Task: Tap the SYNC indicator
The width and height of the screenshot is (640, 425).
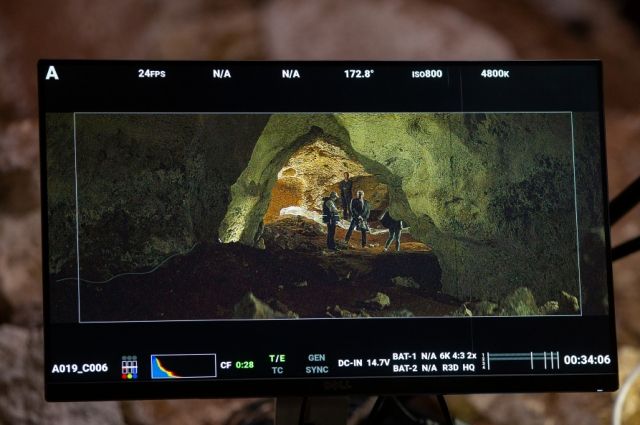Action: [x=317, y=369]
